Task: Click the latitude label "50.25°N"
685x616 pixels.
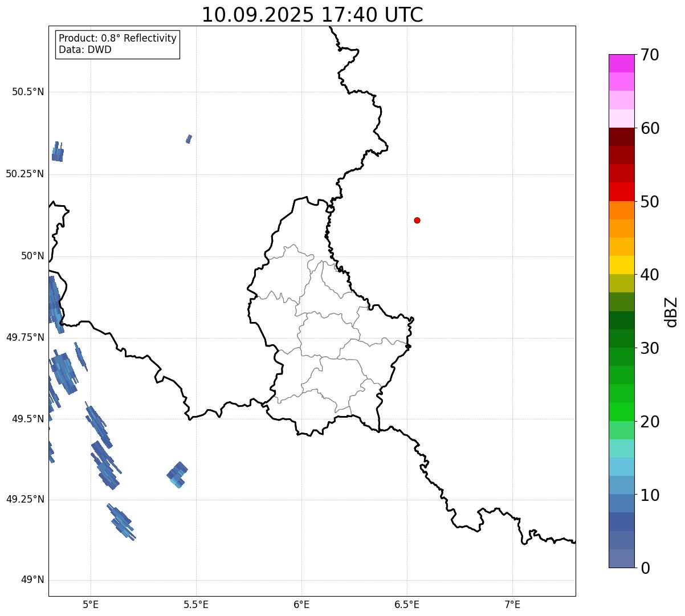Action: pyautogui.click(x=25, y=174)
